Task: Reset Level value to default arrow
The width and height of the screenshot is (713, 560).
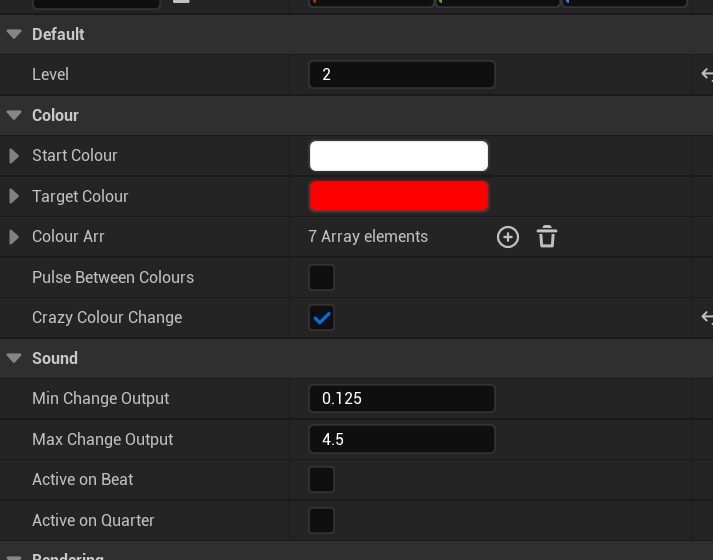Action: [x=707, y=74]
